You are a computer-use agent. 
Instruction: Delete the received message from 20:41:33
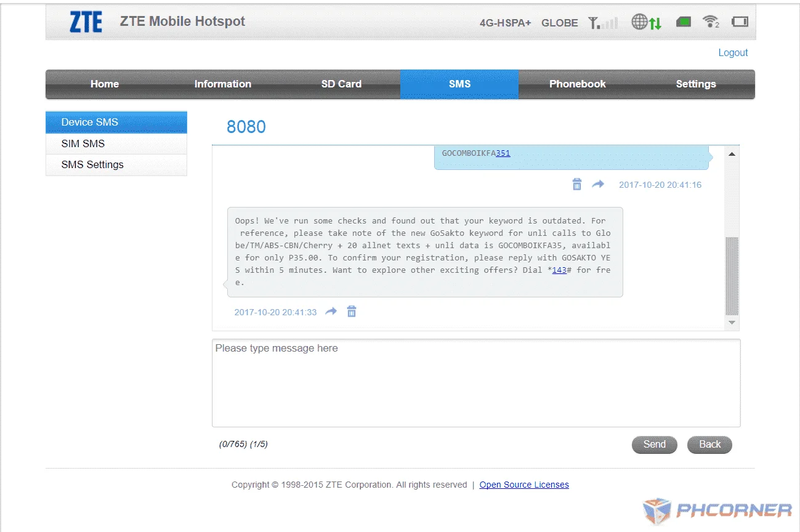coord(352,312)
